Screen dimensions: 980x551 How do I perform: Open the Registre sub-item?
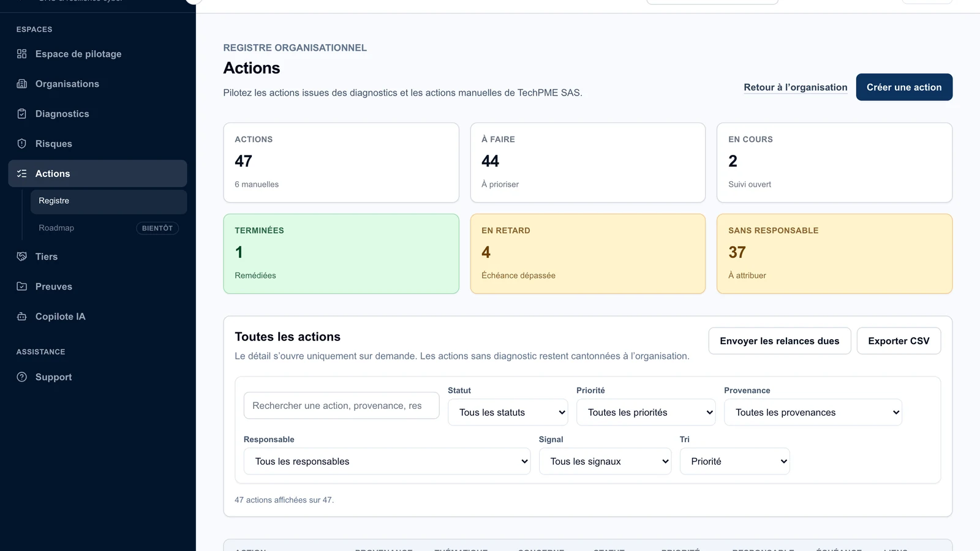click(x=108, y=201)
